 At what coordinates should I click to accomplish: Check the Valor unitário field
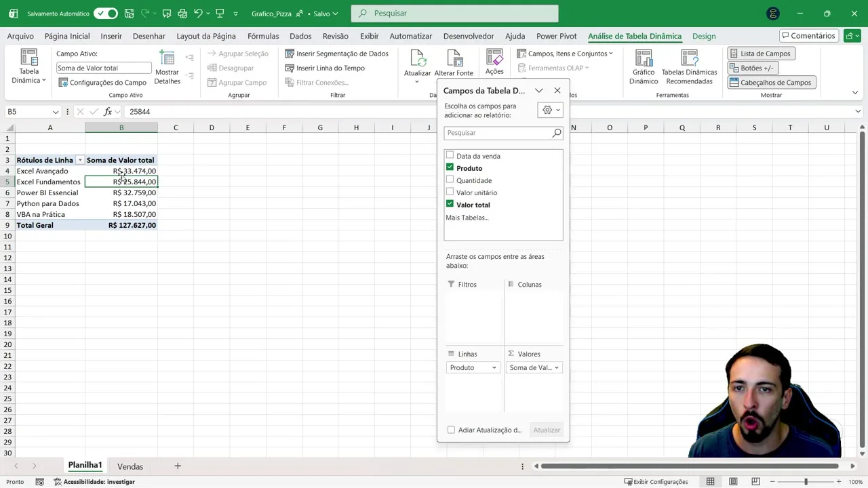point(450,192)
